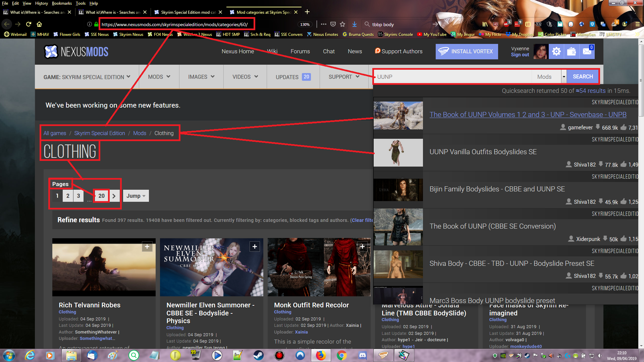Open the Jump page dropdown

(x=136, y=196)
